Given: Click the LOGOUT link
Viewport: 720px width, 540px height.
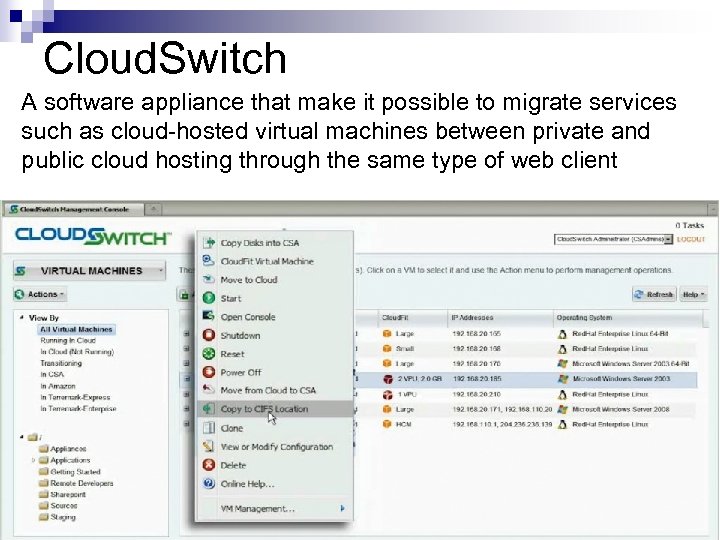Looking at the screenshot, I should [691, 239].
